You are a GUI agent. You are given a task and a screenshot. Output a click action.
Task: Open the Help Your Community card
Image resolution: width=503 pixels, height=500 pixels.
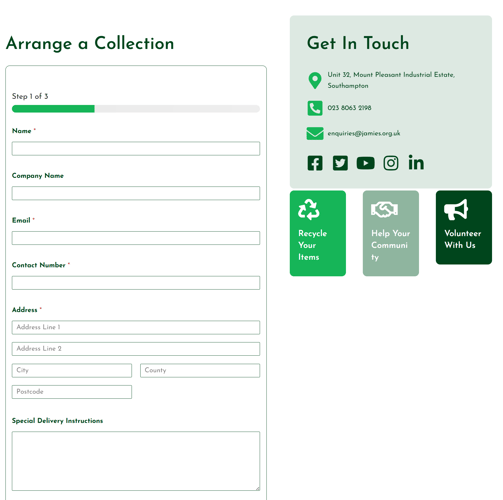click(391, 233)
